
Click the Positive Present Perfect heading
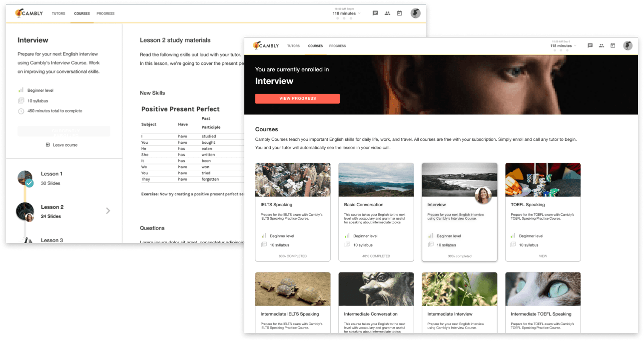pos(180,109)
